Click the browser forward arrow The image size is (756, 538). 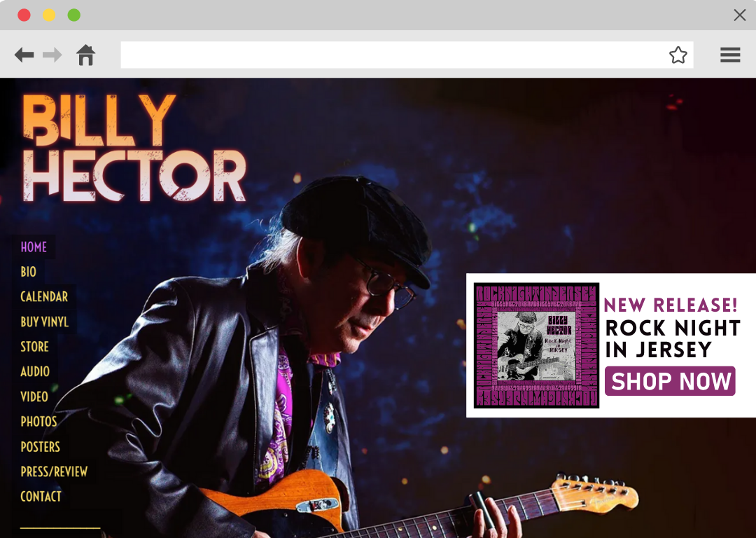tap(52, 55)
